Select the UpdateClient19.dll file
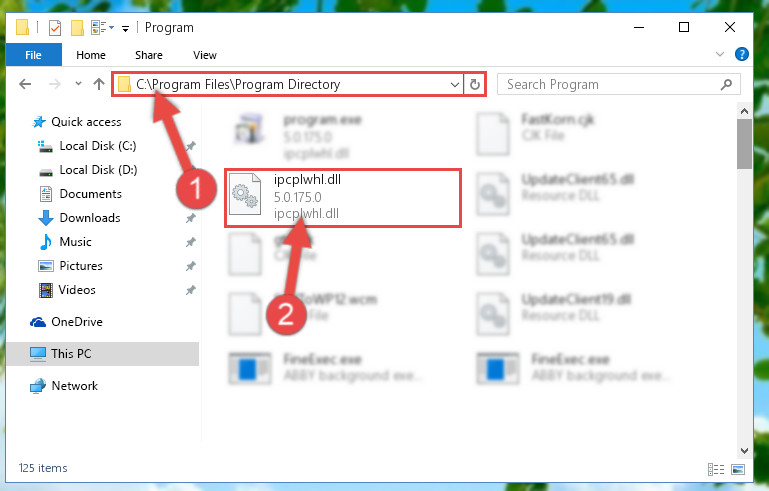The height and width of the screenshot is (491, 769). pyautogui.click(x=554, y=313)
